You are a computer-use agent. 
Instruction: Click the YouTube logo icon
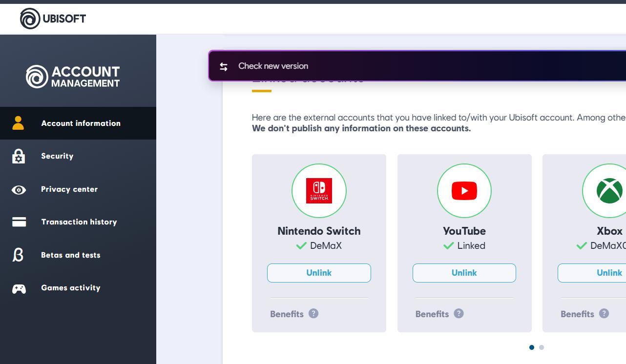pyautogui.click(x=464, y=191)
